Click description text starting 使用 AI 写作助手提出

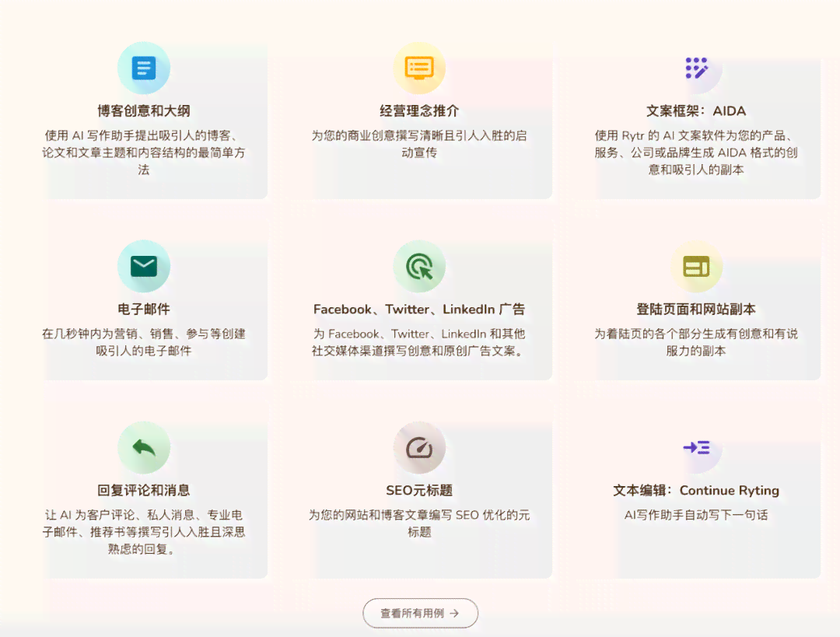(144, 152)
